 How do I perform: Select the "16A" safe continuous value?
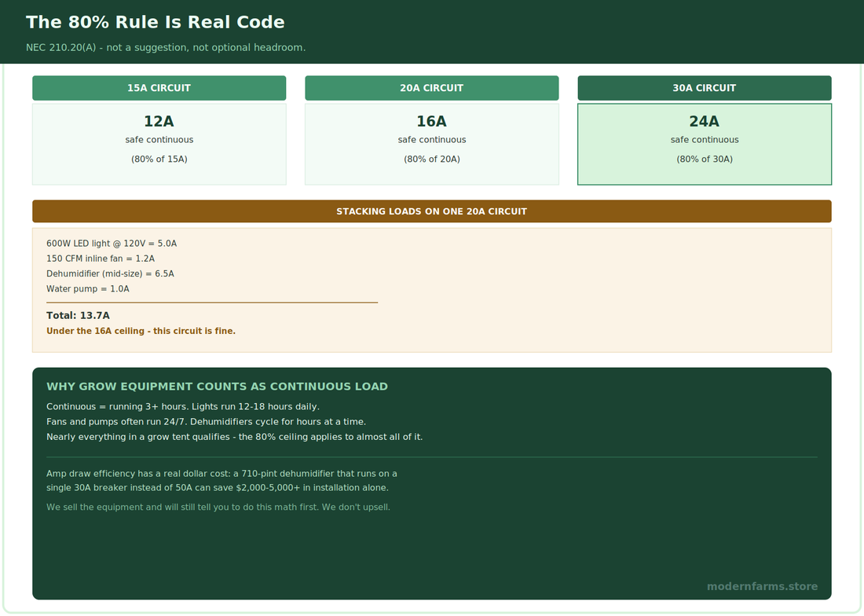point(432,121)
